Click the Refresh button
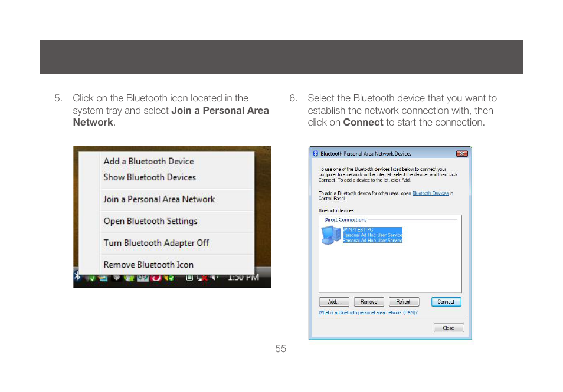This screenshot has width=563, height=392. (x=404, y=302)
